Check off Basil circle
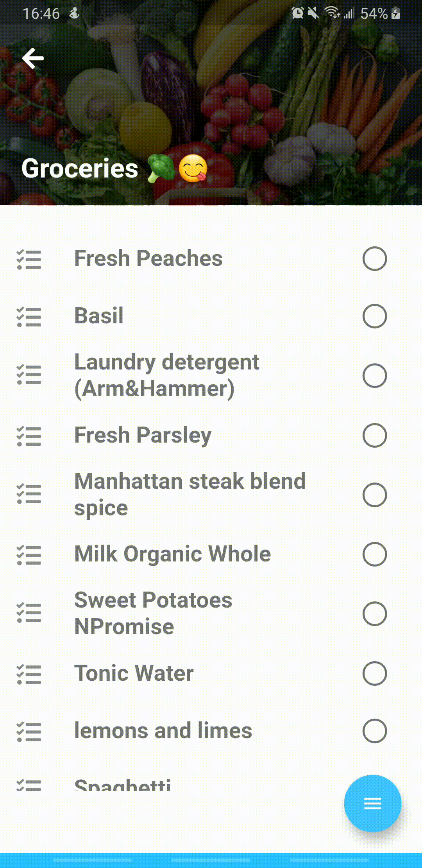Screen dimensions: 422x868 (374, 316)
